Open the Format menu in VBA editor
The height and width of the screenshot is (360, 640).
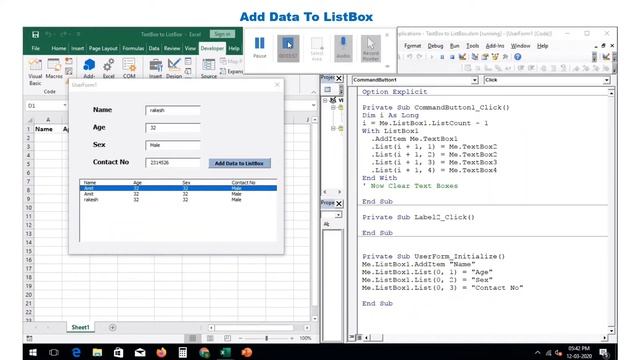[412, 46]
